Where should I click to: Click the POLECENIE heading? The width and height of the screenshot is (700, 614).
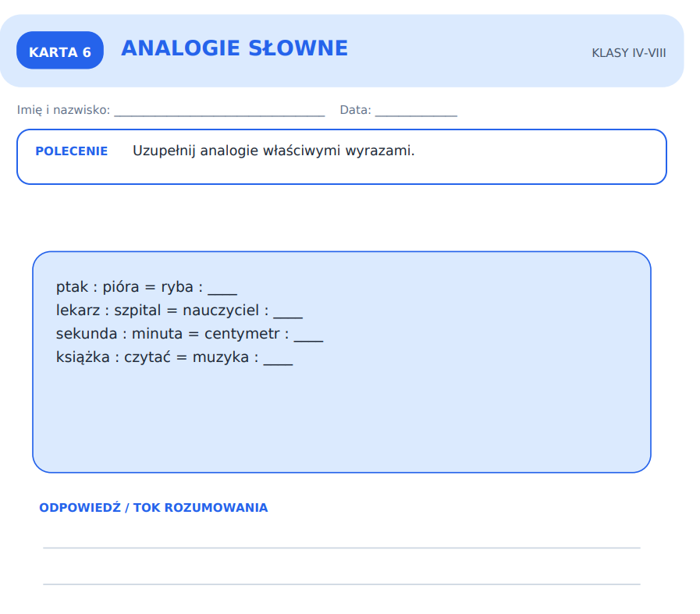pos(72,151)
